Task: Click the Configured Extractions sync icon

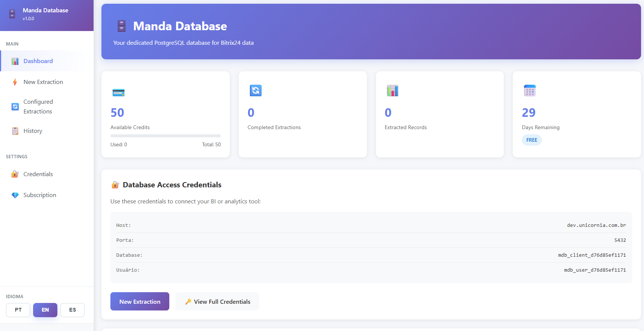Action: tap(15, 107)
